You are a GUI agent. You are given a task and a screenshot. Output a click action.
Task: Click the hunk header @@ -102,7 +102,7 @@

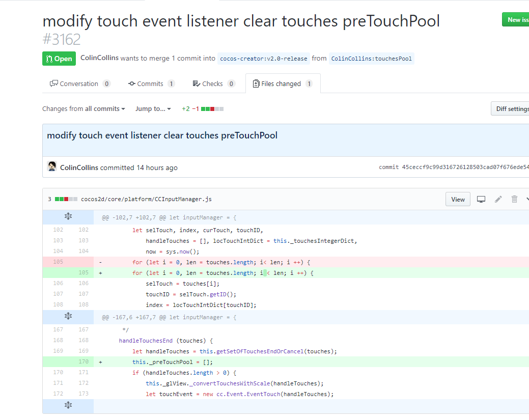(169, 217)
